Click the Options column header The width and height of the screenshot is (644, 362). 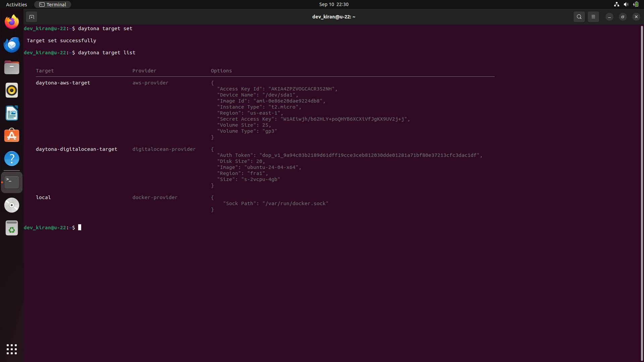(x=221, y=71)
